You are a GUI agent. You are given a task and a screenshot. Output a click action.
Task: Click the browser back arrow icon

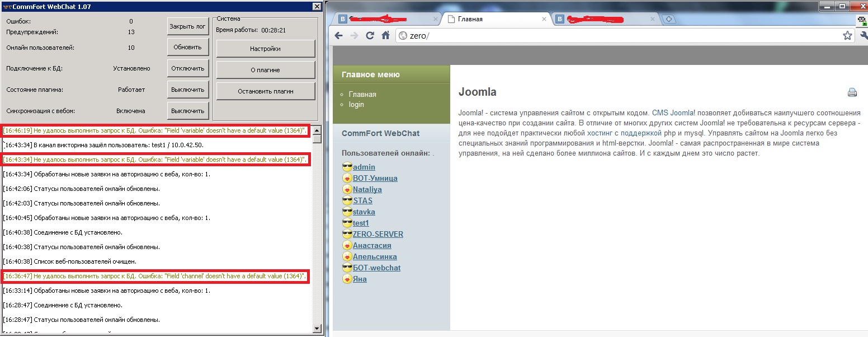click(339, 36)
